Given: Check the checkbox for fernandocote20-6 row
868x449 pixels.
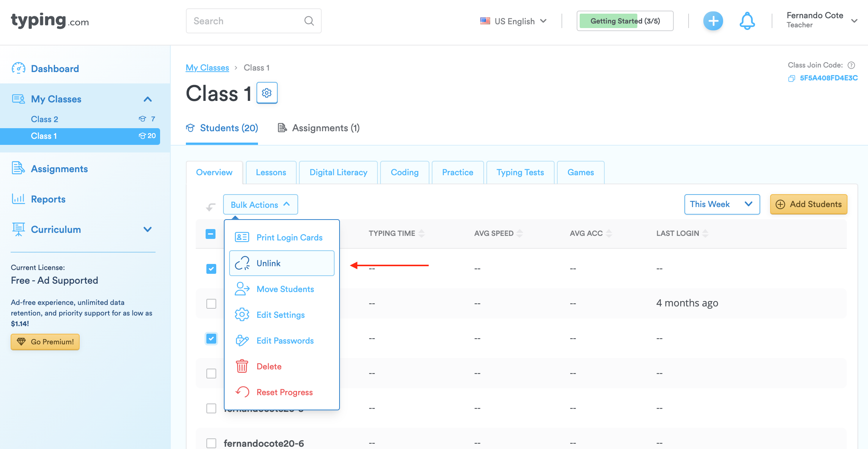Looking at the screenshot, I should [211, 443].
